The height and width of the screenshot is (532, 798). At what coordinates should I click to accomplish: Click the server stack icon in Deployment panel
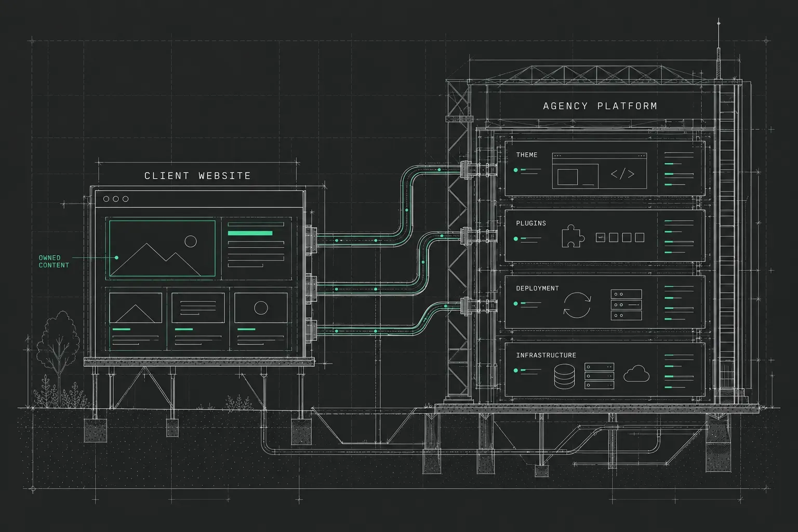point(626,304)
